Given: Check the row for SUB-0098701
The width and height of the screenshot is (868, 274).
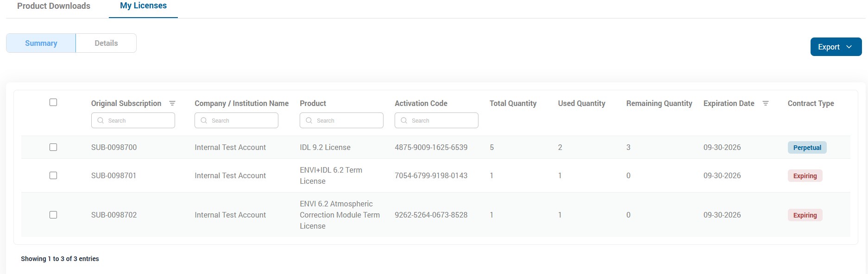Looking at the screenshot, I should click(x=53, y=175).
